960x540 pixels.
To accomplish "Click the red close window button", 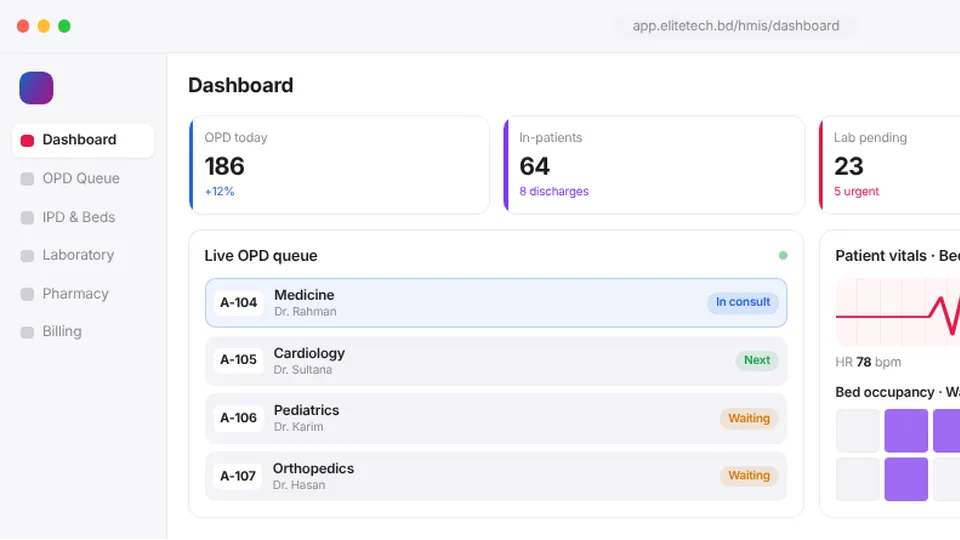I will [23, 26].
